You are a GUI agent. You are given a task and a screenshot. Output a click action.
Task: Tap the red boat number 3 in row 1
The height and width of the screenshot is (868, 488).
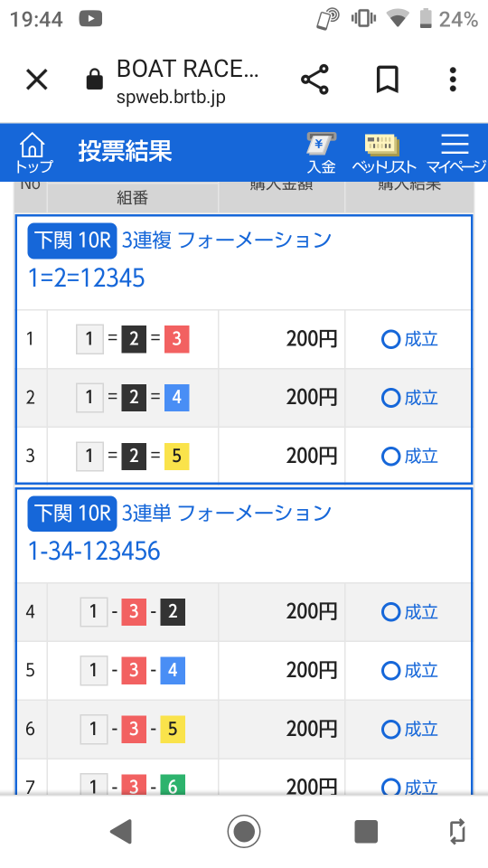tap(176, 339)
